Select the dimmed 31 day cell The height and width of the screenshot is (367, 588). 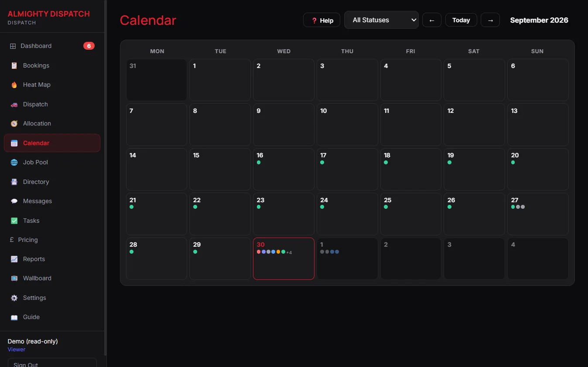[x=157, y=80]
